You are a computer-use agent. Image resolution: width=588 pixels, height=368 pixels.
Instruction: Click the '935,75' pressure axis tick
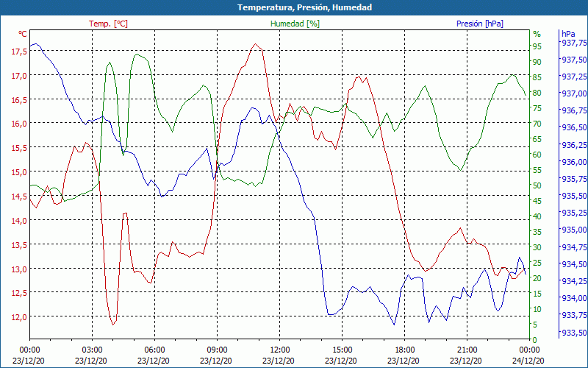(x=574, y=179)
